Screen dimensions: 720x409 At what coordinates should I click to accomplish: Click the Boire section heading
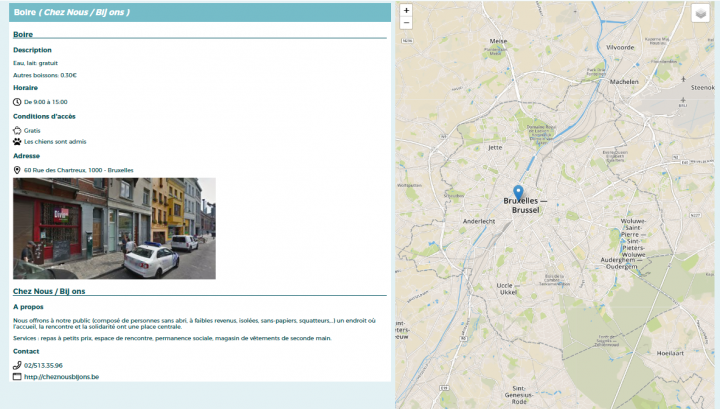[23, 34]
